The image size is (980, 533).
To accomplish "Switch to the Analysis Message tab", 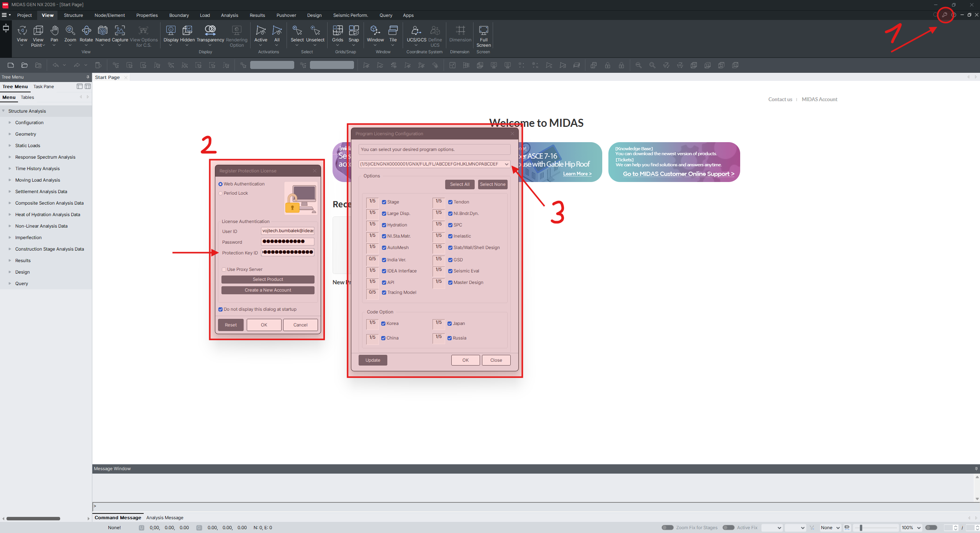I will coord(165,518).
